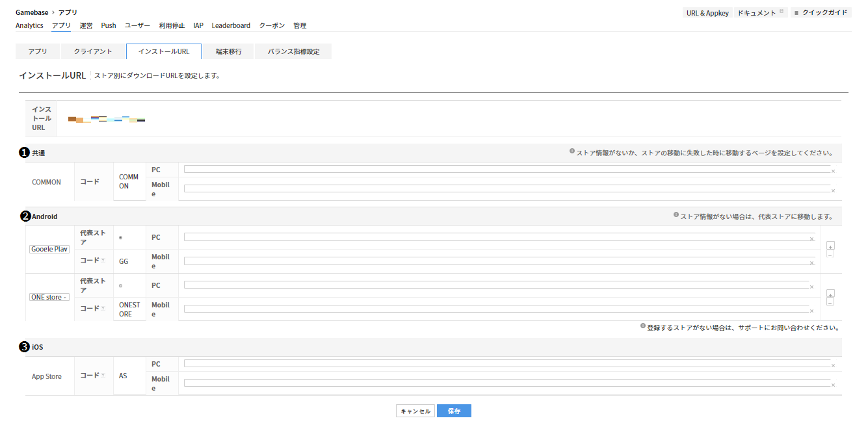Clear the App Store Mobile URL field

(833, 385)
